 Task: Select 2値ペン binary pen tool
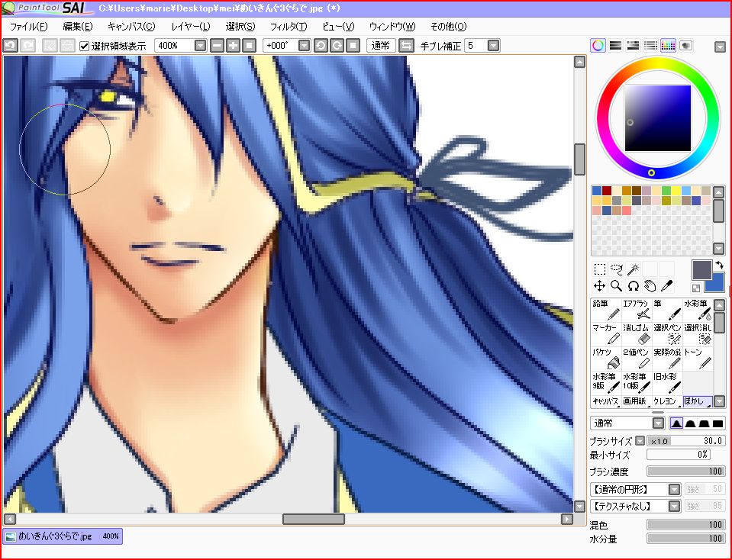pos(637,359)
